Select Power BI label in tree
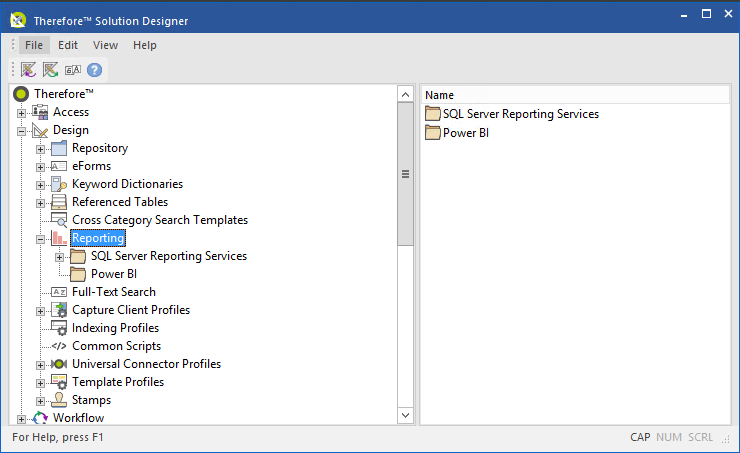The width and height of the screenshot is (740, 453). pyautogui.click(x=114, y=274)
